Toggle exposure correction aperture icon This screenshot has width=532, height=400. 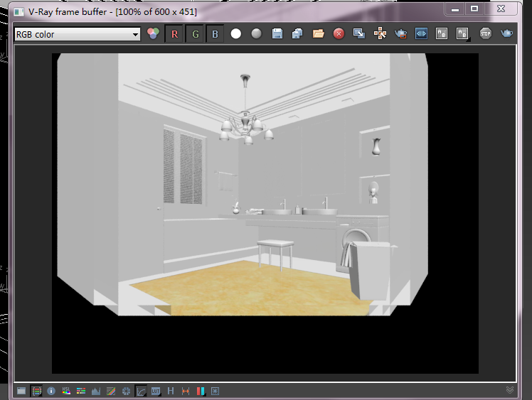[x=126, y=391]
